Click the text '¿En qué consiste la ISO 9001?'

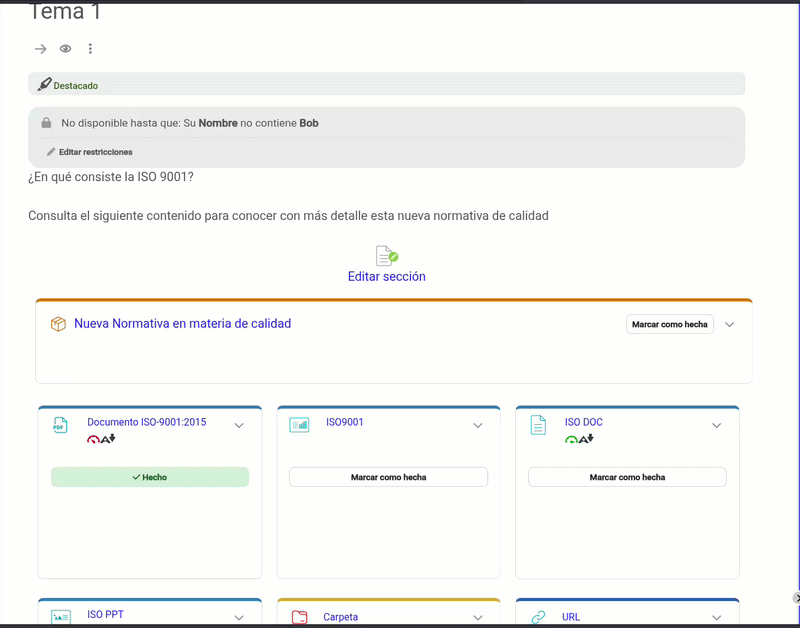[x=111, y=177]
